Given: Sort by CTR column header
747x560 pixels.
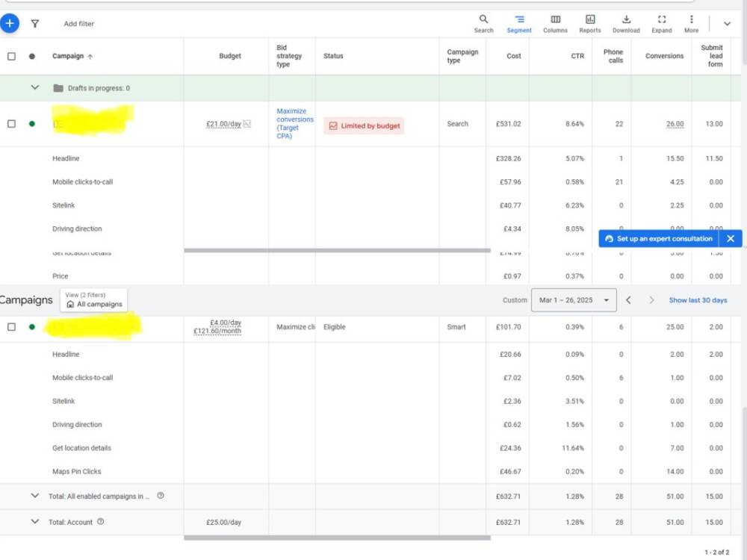Looking at the screenshot, I should (x=577, y=56).
